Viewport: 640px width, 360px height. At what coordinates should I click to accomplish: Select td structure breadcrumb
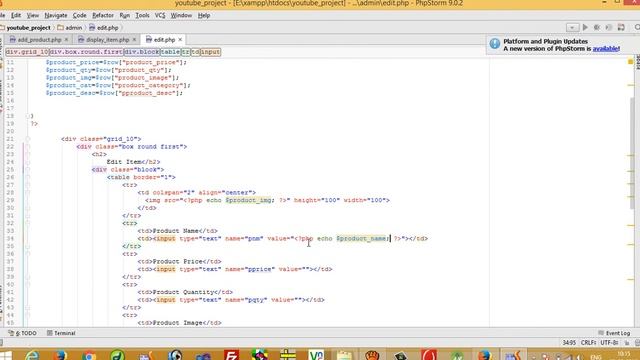click(196, 52)
